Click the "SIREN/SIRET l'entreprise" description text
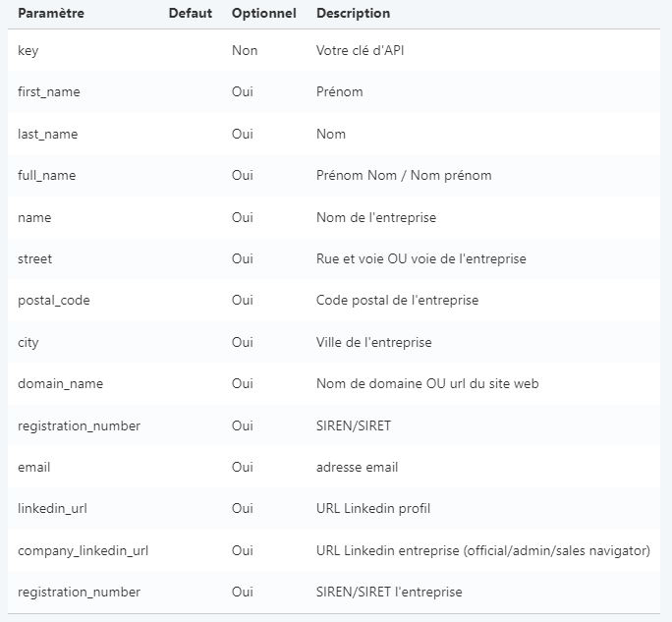This screenshot has width=672, height=622. pyautogui.click(x=389, y=593)
